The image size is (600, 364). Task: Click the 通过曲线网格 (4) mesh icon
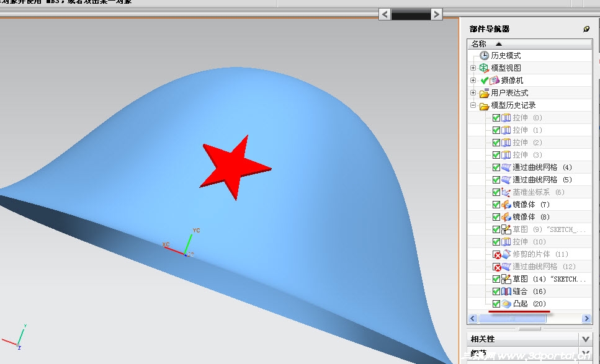(x=506, y=167)
